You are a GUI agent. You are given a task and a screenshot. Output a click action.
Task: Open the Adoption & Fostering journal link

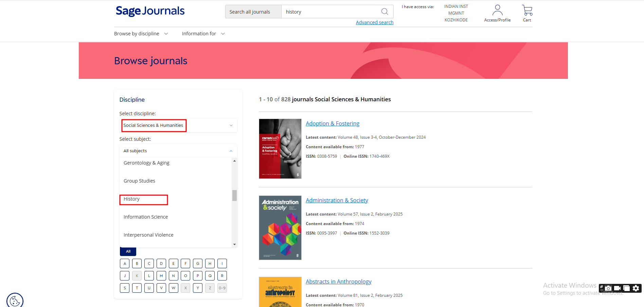[x=332, y=123]
